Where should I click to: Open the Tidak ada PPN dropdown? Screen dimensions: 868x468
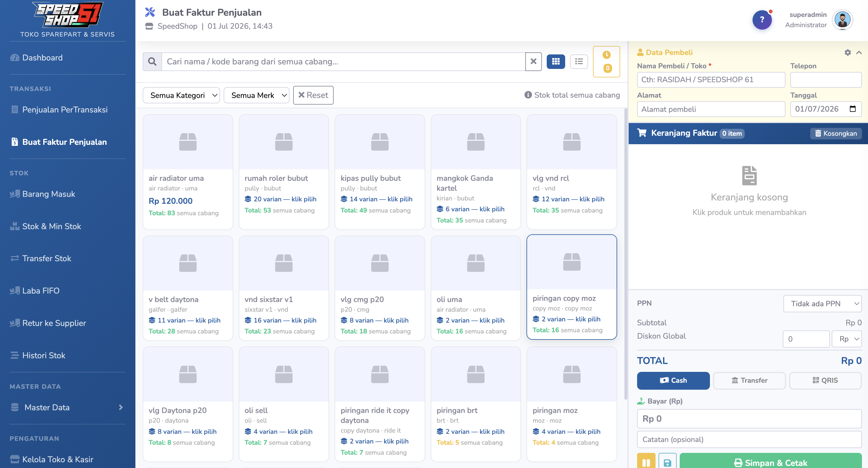(x=822, y=304)
